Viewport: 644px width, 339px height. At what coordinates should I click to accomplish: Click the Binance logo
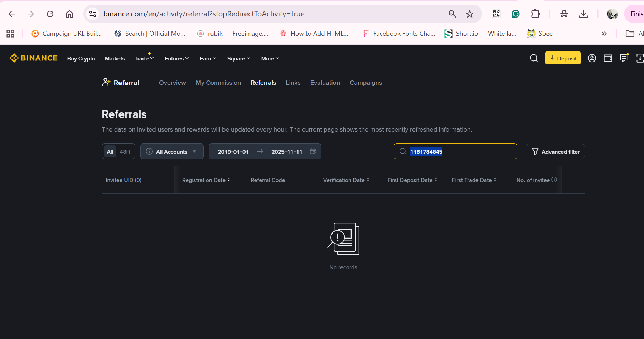click(33, 58)
